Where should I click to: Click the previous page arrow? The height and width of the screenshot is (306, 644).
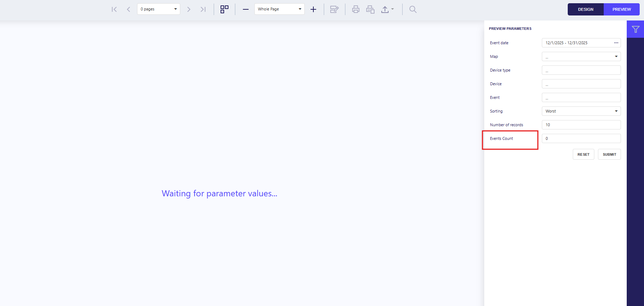coord(128,9)
